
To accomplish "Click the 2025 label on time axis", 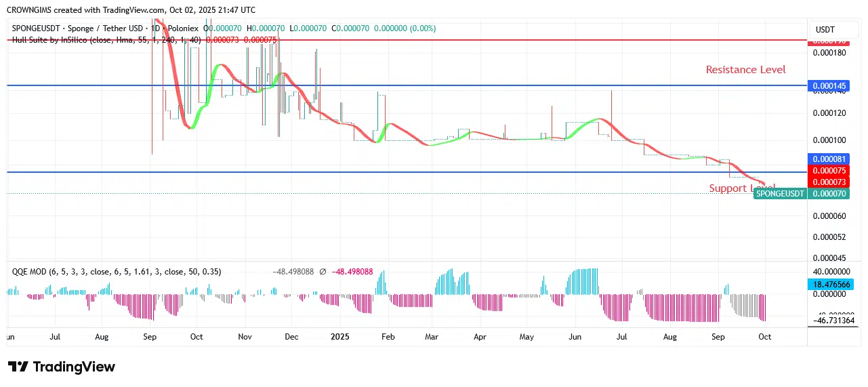I will 340,336.
